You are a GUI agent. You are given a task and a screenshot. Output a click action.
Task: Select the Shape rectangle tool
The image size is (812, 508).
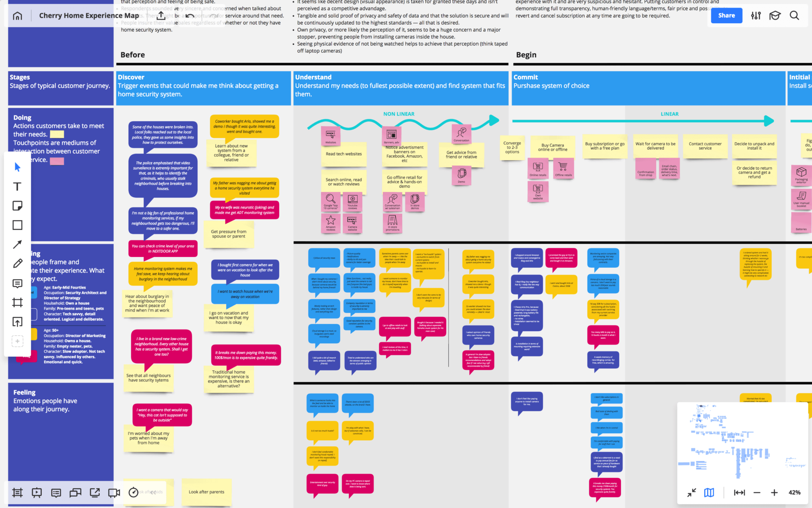(17, 225)
